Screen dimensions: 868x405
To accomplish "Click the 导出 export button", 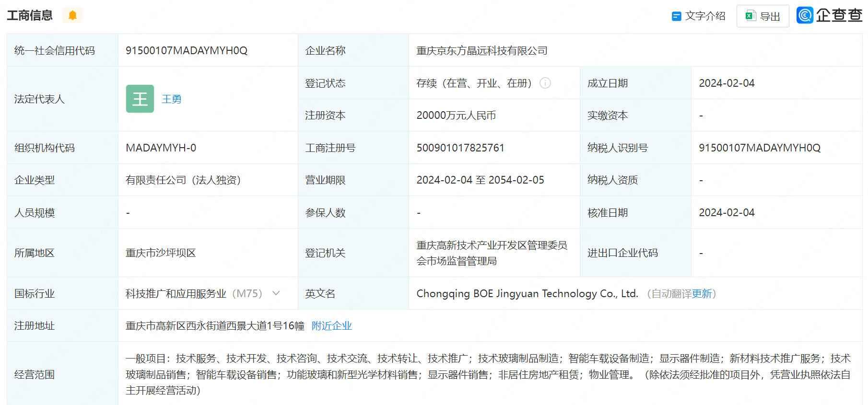I will pos(762,16).
